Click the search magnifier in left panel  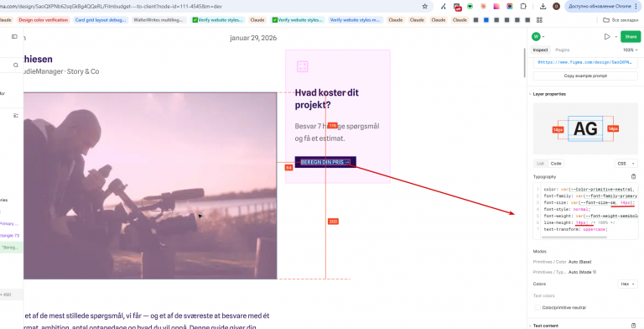(x=16, y=65)
